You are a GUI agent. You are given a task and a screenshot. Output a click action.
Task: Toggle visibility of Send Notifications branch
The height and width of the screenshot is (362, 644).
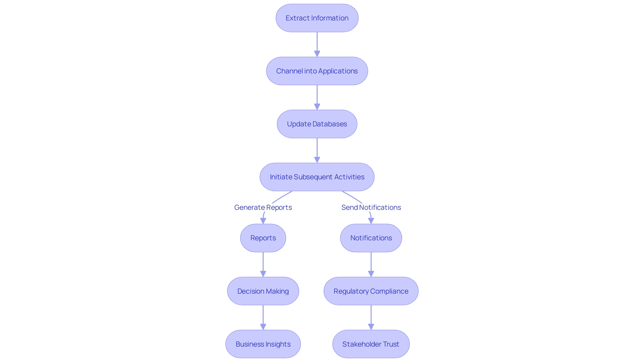pyautogui.click(x=371, y=206)
